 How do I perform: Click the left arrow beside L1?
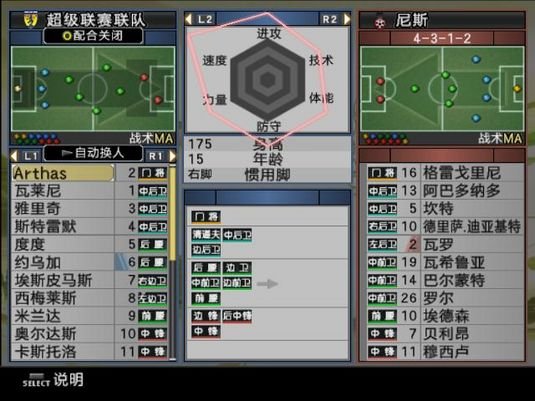[x=14, y=156]
